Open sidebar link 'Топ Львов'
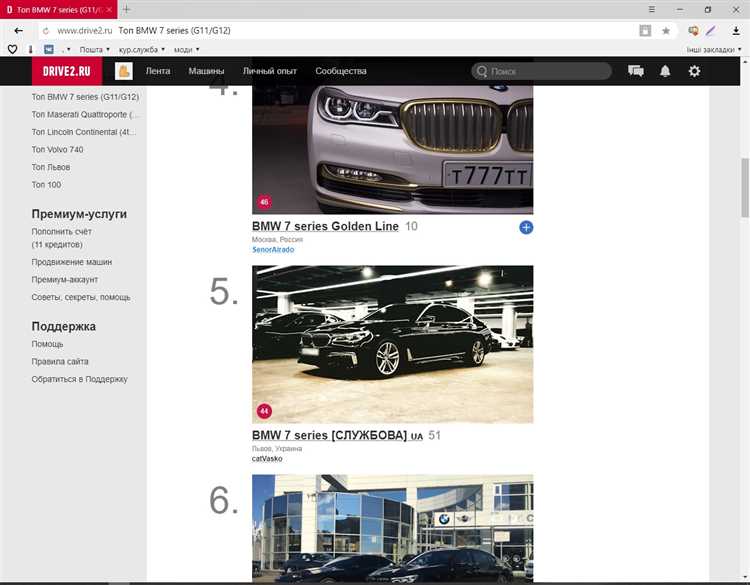750x585 pixels. [x=51, y=167]
